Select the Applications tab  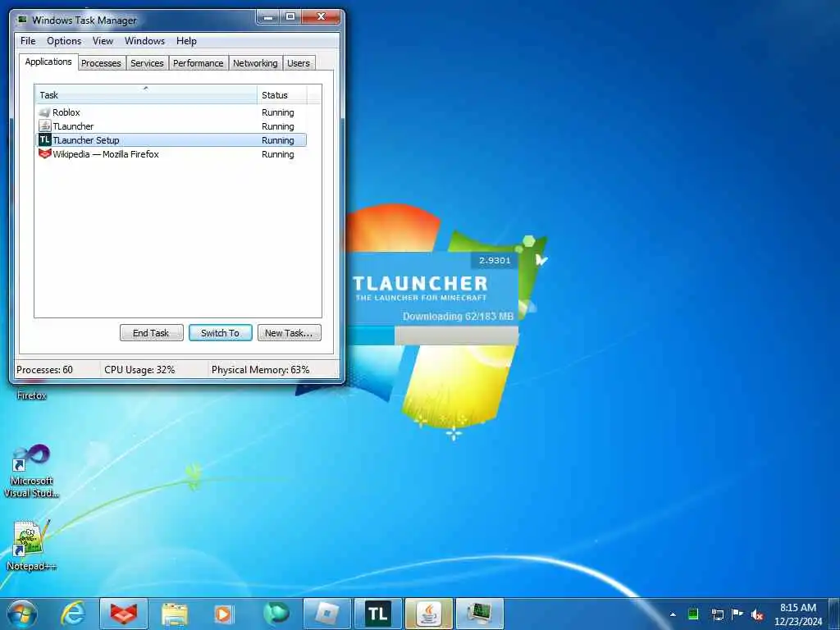point(48,62)
